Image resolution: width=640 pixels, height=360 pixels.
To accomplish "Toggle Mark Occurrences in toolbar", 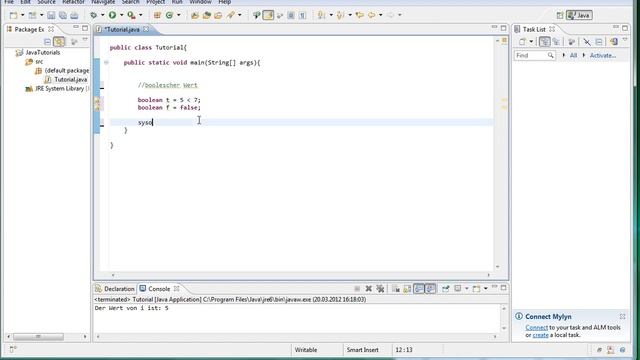I will (268, 16).
